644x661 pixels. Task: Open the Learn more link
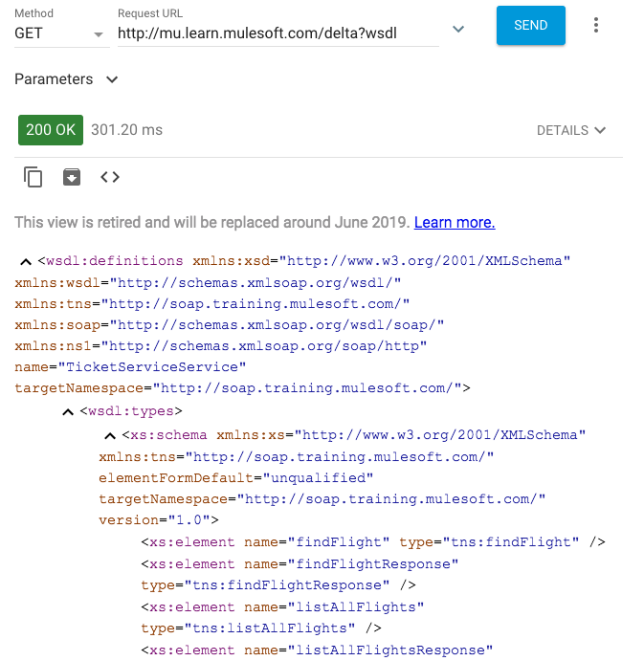coord(455,223)
